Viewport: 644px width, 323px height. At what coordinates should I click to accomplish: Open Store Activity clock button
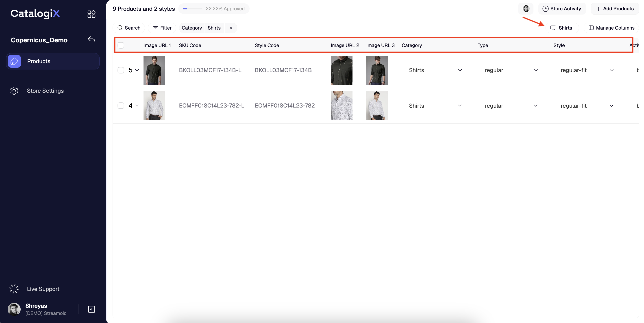[x=562, y=9]
